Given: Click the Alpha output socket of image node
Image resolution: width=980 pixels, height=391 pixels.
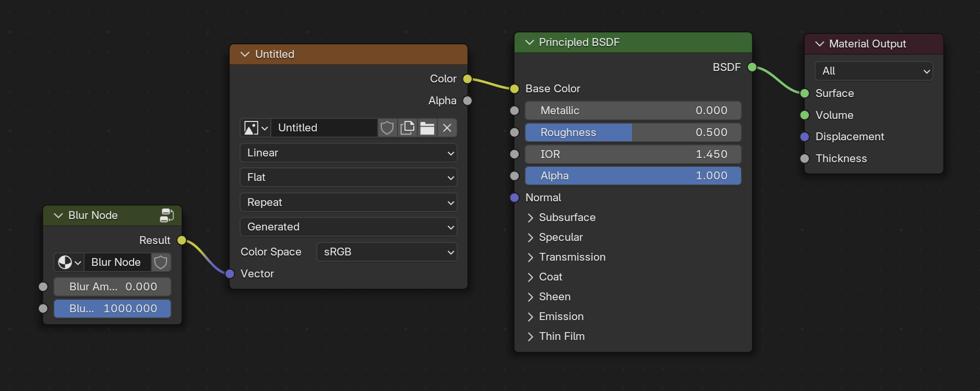Looking at the screenshot, I should [468, 101].
